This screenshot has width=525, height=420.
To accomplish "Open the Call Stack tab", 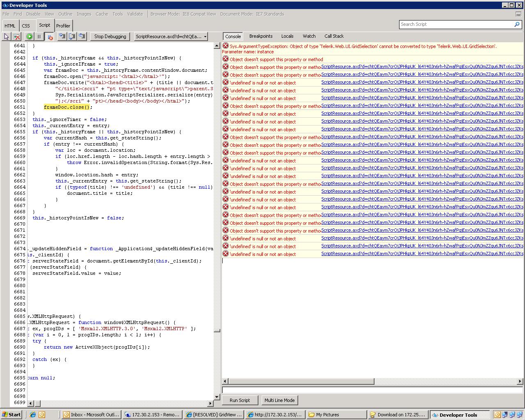I will pos(334,36).
